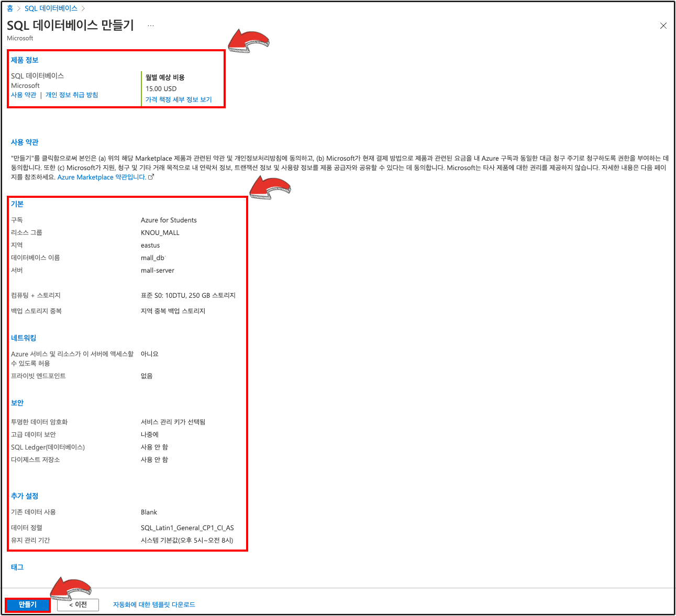The width and height of the screenshot is (676, 616).
Task: Select the 아니요 value for Azure 서비스 access
Action: [x=149, y=354]
